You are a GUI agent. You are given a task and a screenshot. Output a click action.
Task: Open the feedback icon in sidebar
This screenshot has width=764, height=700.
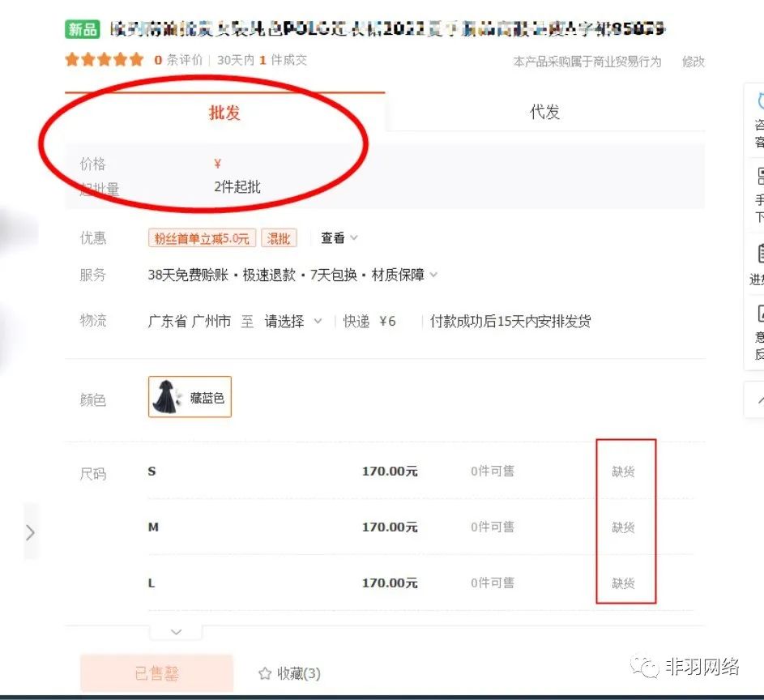coord(759,314)
